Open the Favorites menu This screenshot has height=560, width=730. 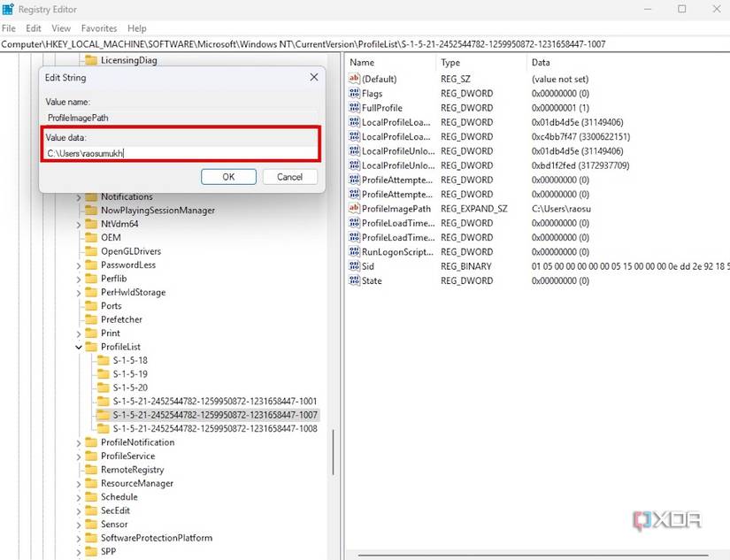(x=99, y=28)
